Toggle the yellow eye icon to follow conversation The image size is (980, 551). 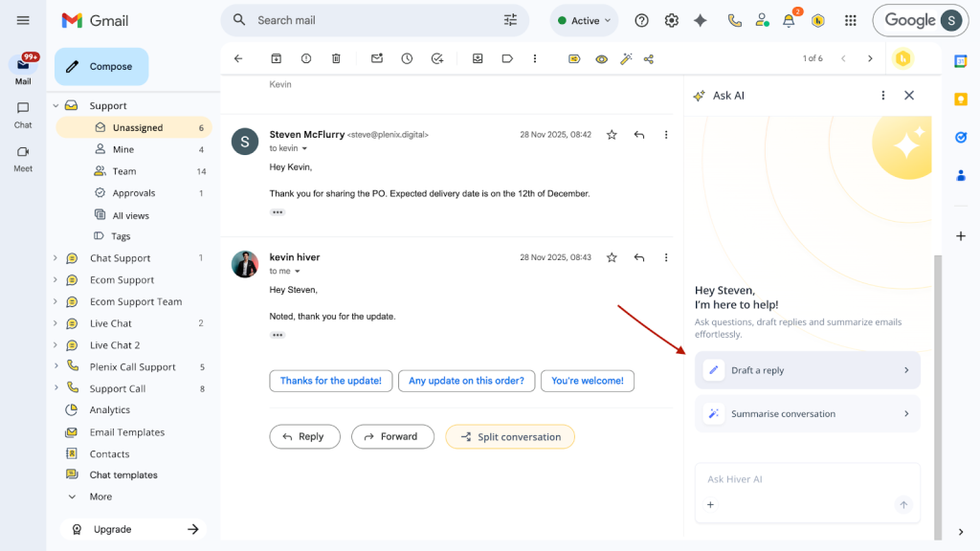[601, 58]
